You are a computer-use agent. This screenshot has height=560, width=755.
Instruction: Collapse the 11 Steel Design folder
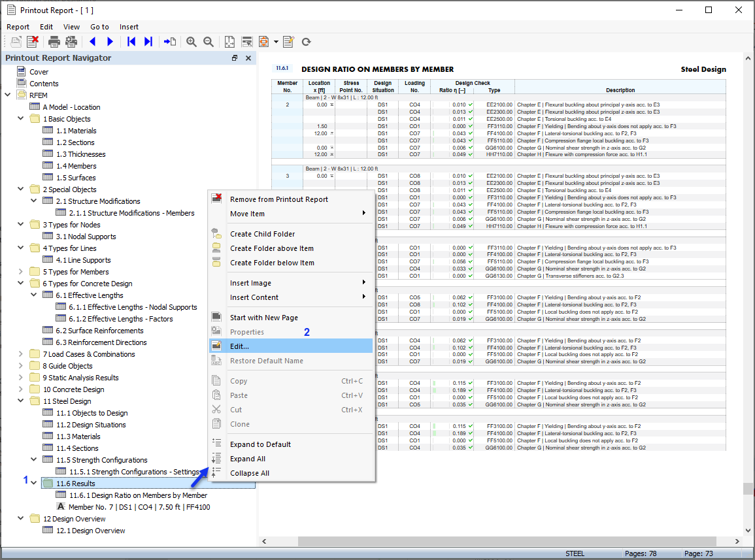coord(20,401)
